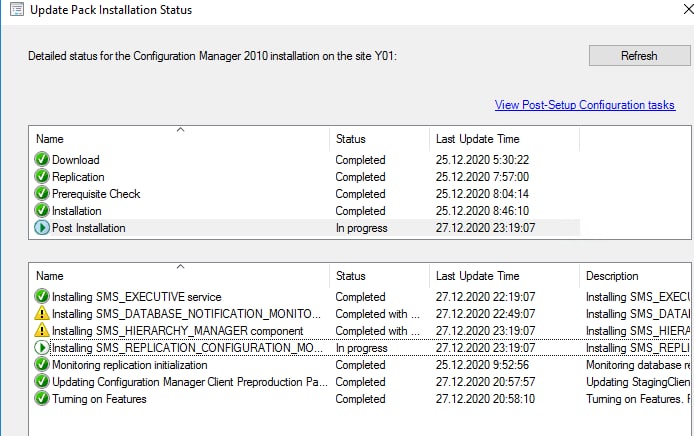Click in-progress play icon beside Post Installation
Image resolution: width=694 pixels, height=436 pixels.
[42, 228]
